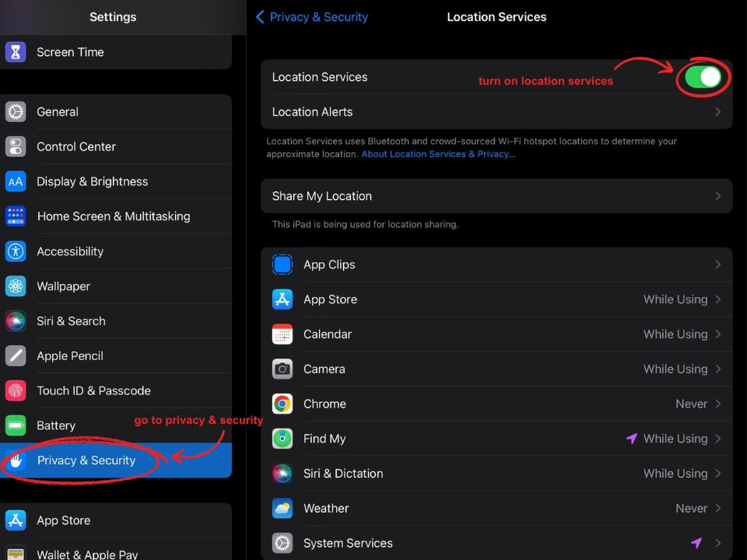Screen dimensions: 747x560
Task: Tap the Siri & Dictation icon
Action: pos(282,474)
